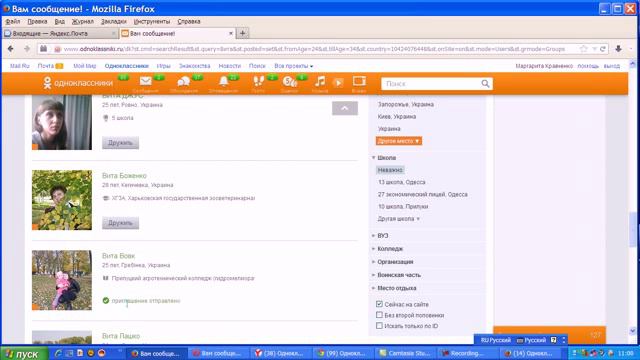
Task: Select 'Киев, Украина' location filter
Action: tap(397, 116)
